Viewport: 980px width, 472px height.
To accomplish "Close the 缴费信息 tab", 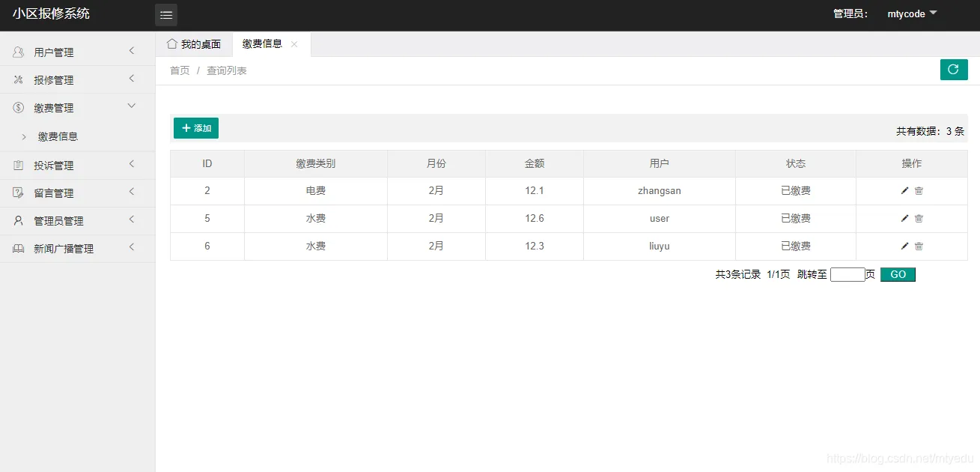I will (x=294, y=44).
